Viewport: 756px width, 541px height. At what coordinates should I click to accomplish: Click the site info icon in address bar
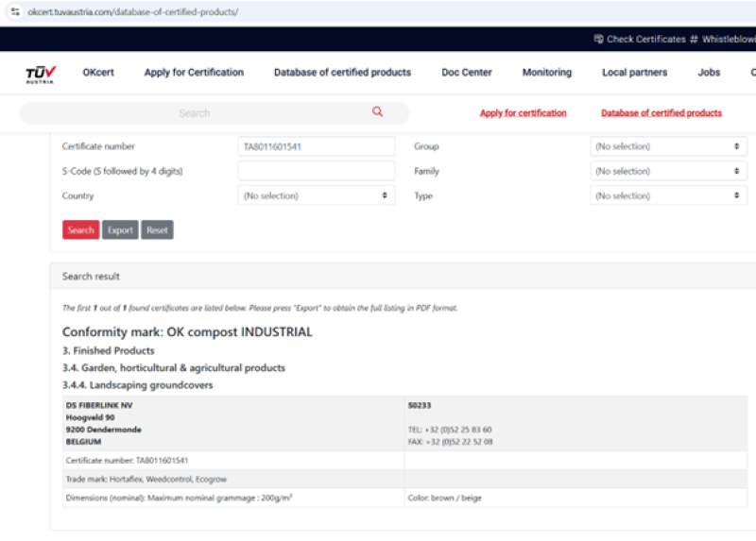(x=15, y=11)
